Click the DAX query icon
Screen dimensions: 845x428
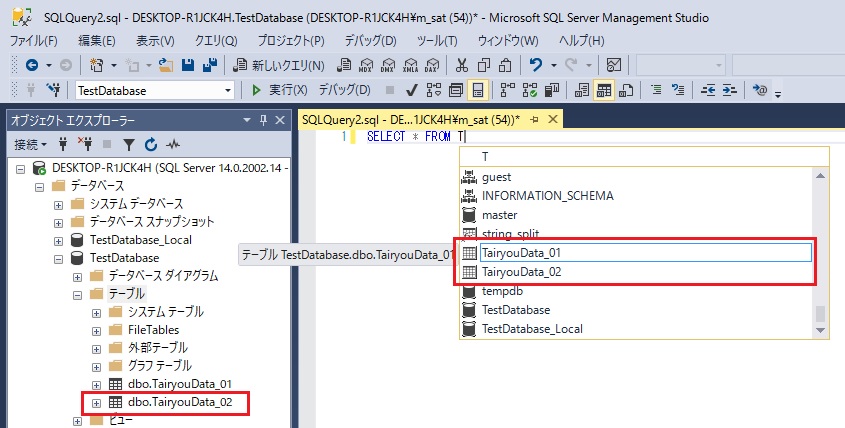click(432, 66)
